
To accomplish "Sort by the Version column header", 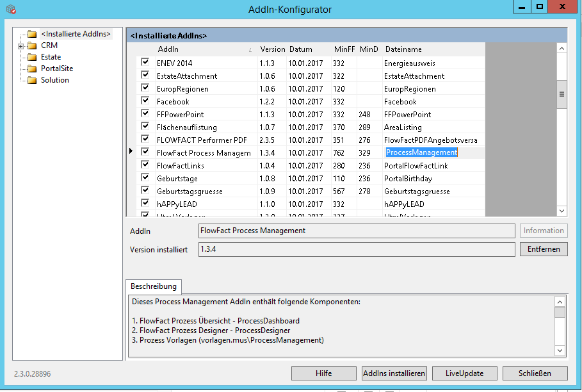I will click(x=272, y=49).
